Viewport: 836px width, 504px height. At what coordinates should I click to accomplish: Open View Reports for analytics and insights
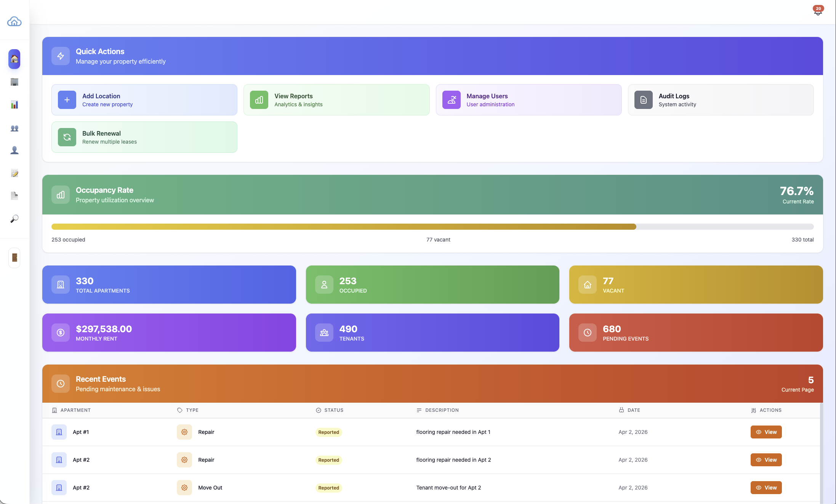point(336,99)
